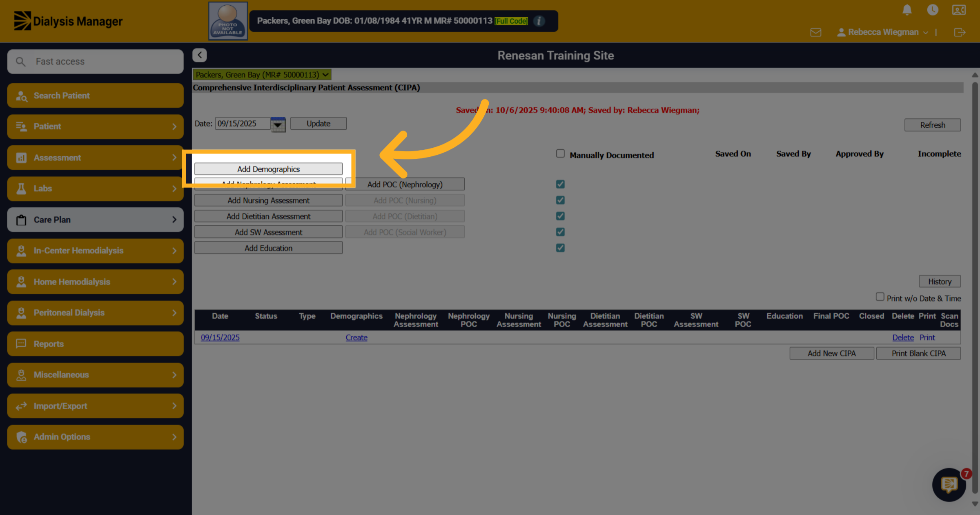
Task: Focus the Fast access search field
Action: point(95,62)
